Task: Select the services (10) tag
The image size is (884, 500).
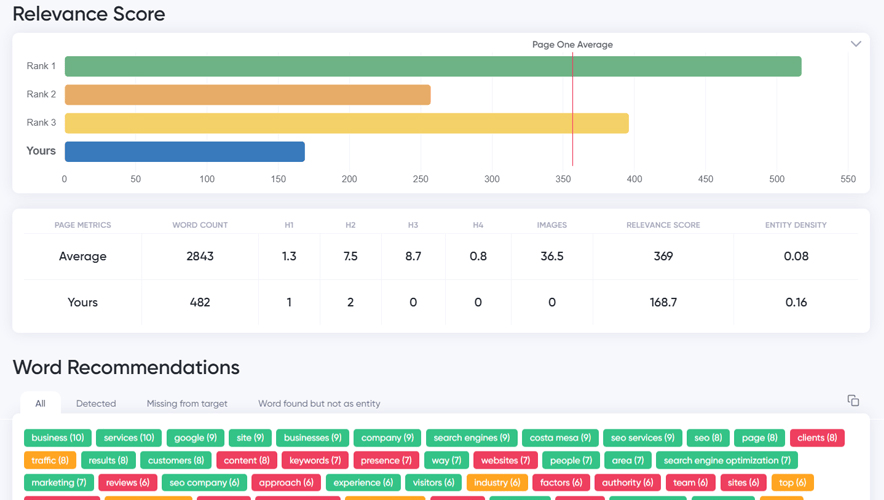Action: [x=129, y=438]
